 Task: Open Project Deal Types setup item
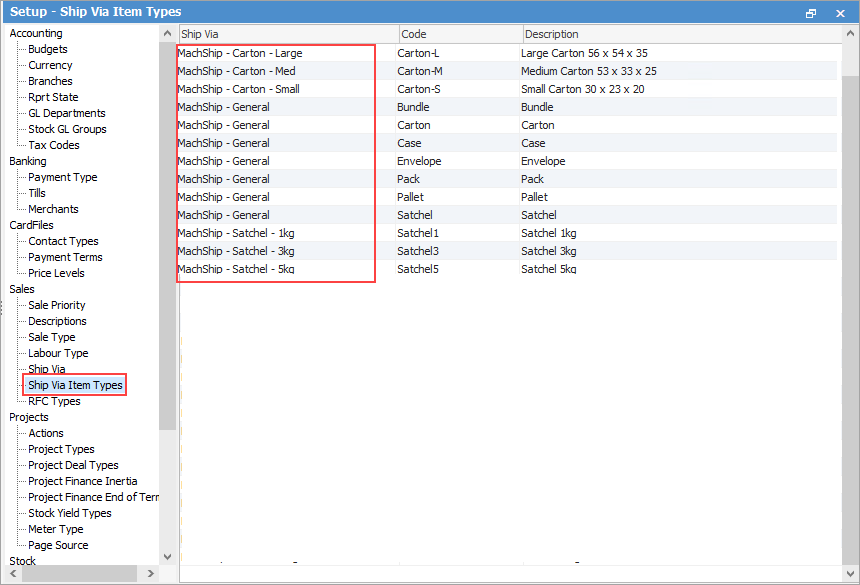coord(73,465)
